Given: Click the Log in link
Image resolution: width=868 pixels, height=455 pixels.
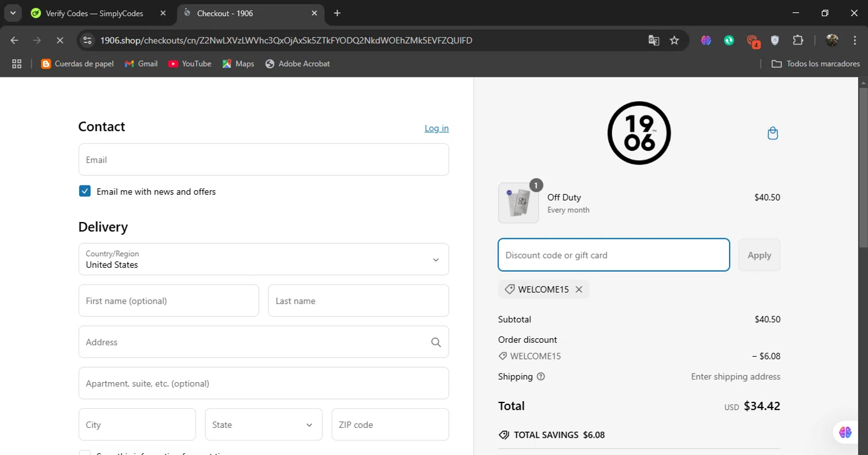Looking at the screenshot, I should 436,128.
